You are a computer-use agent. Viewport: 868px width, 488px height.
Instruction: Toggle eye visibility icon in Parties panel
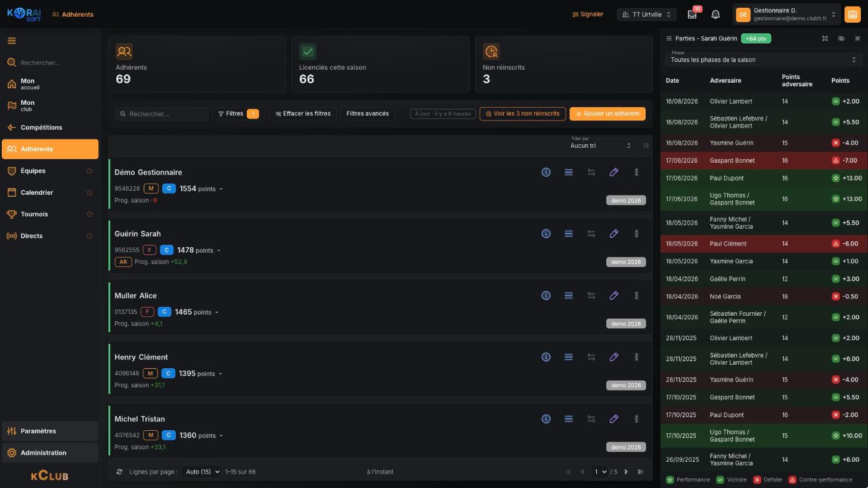point(841,38)
